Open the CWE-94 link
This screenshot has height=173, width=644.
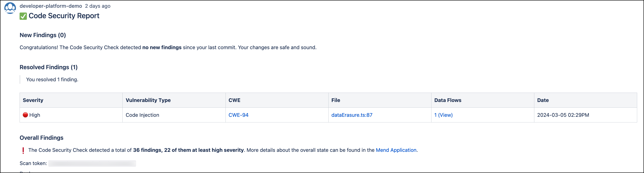(x=238, y=115)
